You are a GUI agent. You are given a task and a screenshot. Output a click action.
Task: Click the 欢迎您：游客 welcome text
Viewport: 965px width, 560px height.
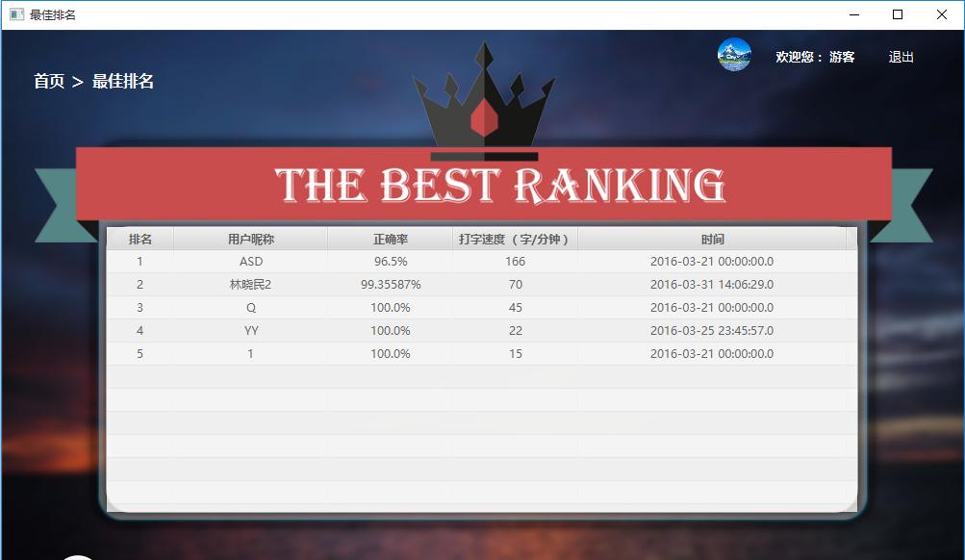(x=815, y=57)
